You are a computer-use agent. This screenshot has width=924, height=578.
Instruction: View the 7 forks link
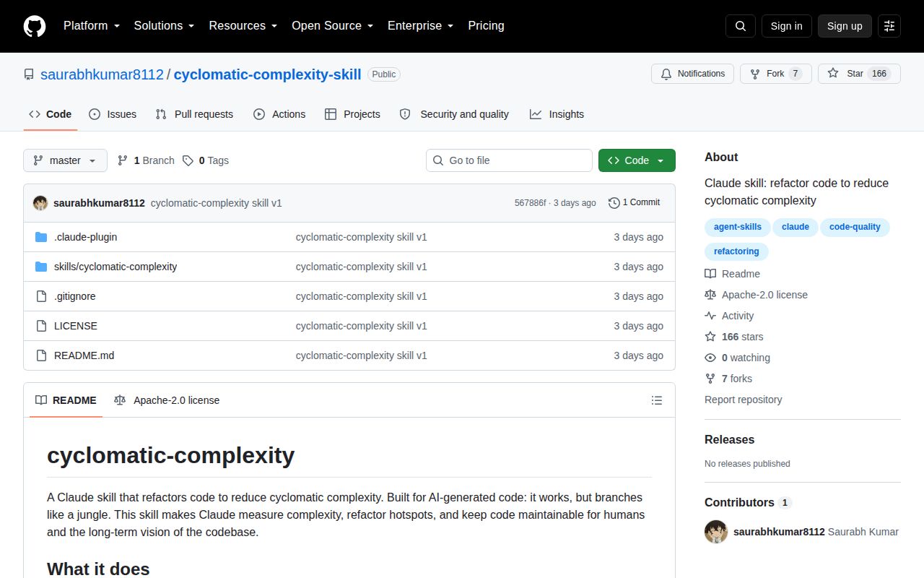coord(728,379)
